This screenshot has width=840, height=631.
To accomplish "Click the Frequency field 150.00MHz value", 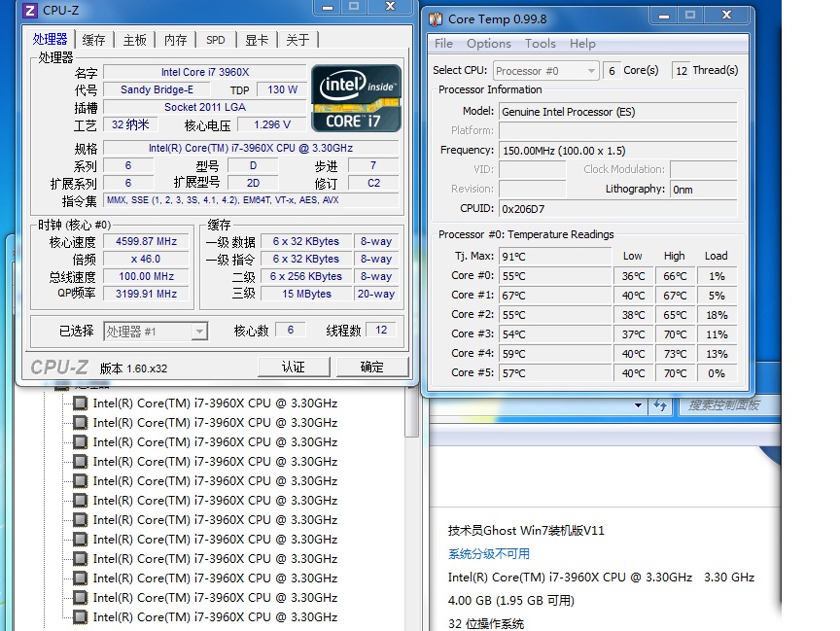I will 618,151.
